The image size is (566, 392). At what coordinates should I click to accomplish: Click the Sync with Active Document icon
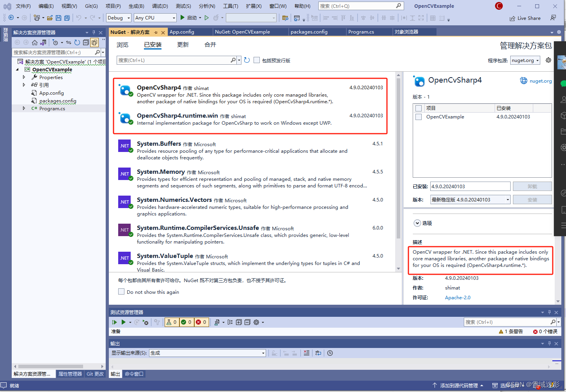coord(69,42)
